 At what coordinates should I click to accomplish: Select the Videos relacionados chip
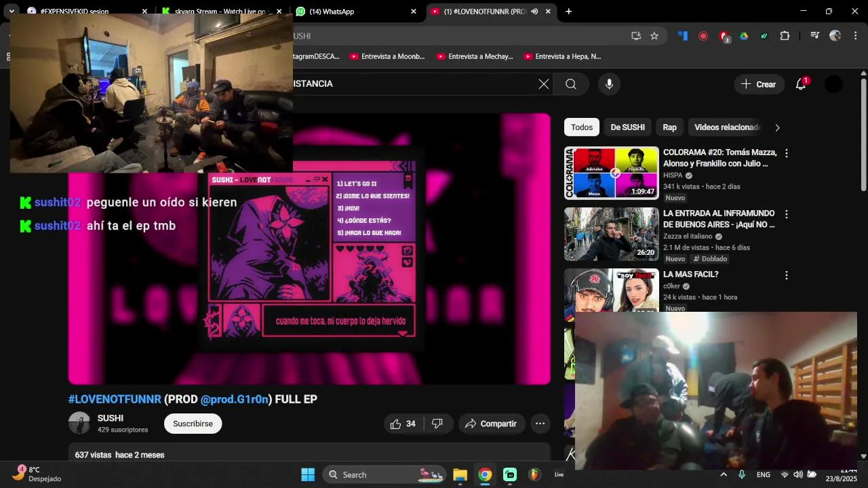click(726, 127)
